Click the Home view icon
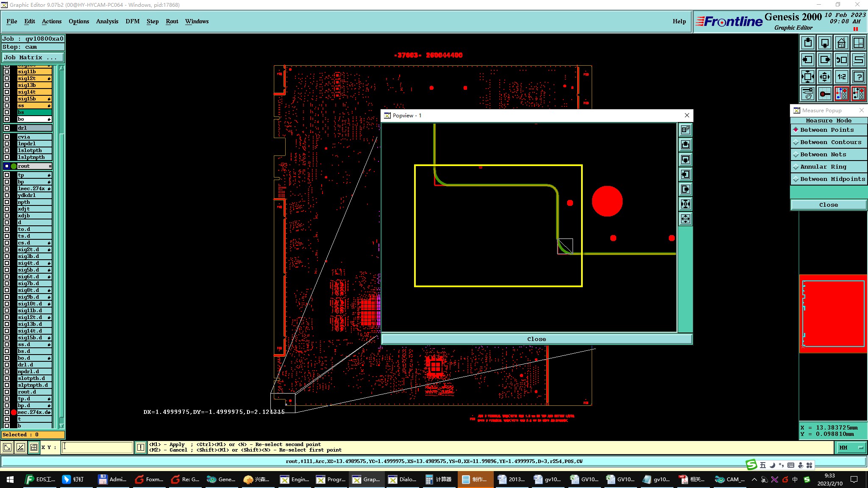 point(841,43)
